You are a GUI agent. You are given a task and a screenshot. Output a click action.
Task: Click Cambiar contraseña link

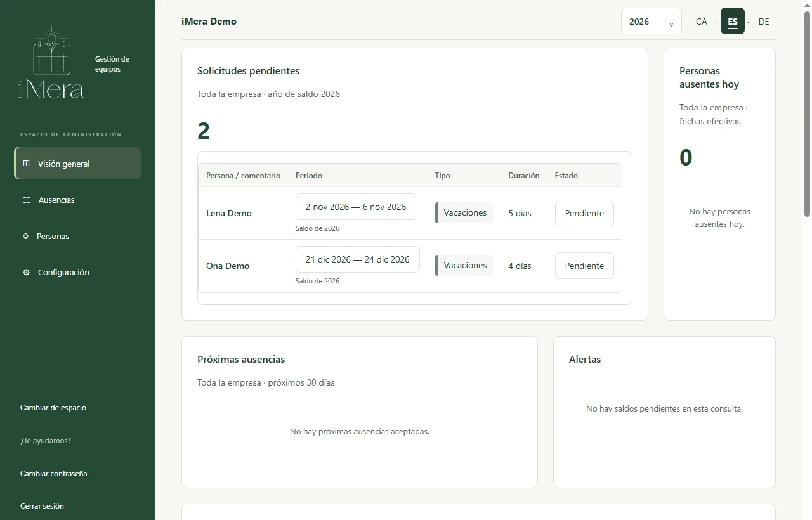(54, 474)
